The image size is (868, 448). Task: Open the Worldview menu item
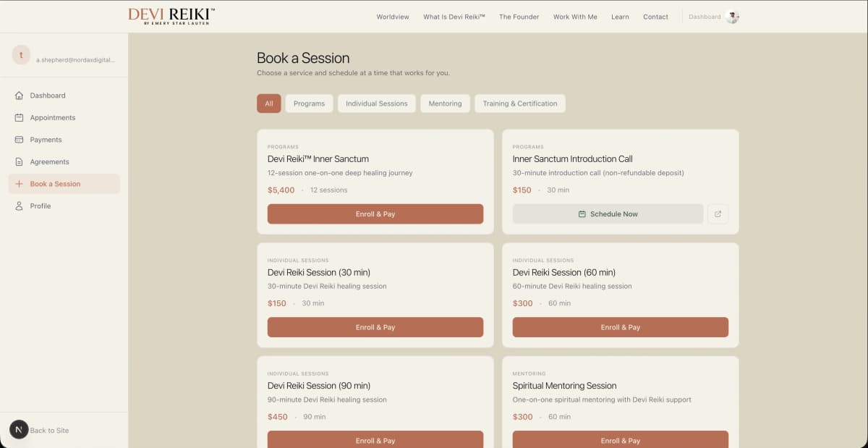point(393,16)
